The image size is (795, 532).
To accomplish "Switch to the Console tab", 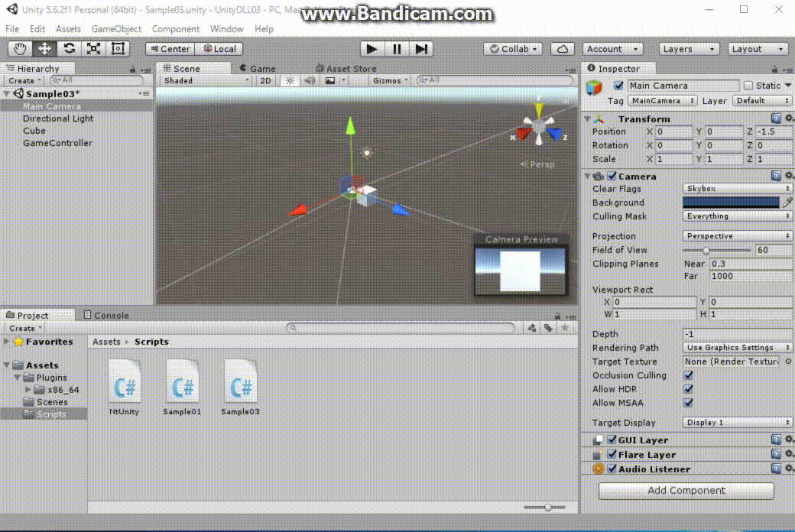I will click(x=111, y=315).
